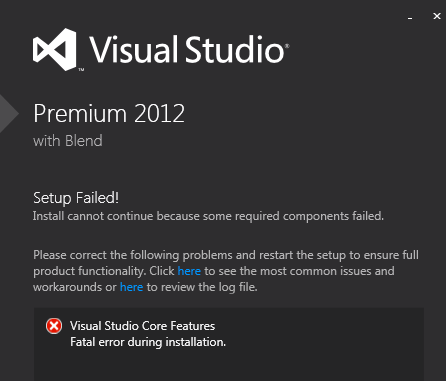Close the Visual Studio setup window
The image size is (447, 383).
(437, 16)
